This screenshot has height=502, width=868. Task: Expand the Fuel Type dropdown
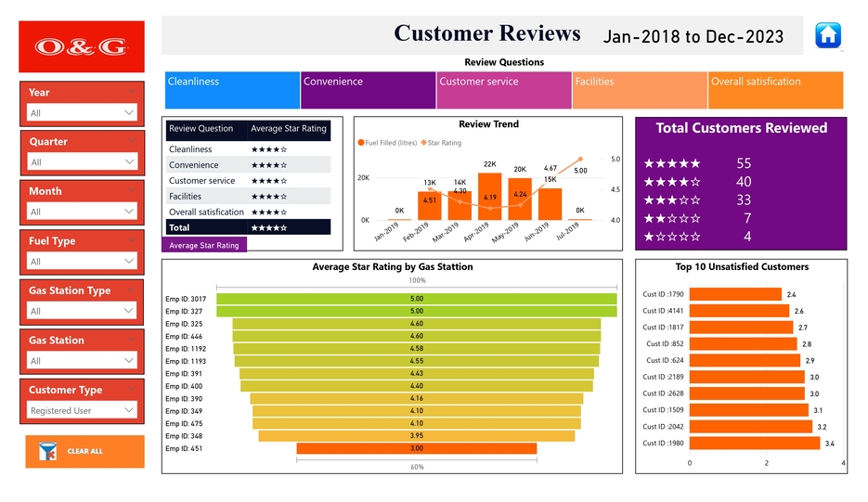[82, 261]
